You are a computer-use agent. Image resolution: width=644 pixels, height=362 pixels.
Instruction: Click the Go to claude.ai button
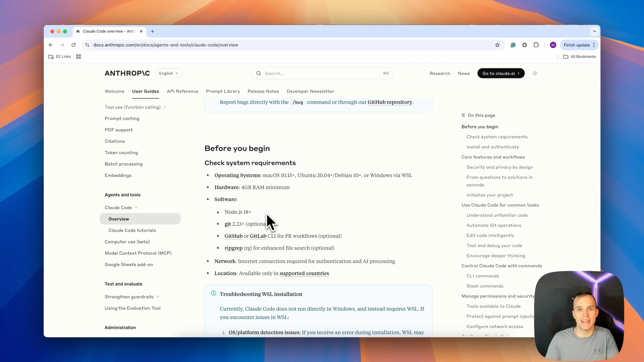coord(500,73)
